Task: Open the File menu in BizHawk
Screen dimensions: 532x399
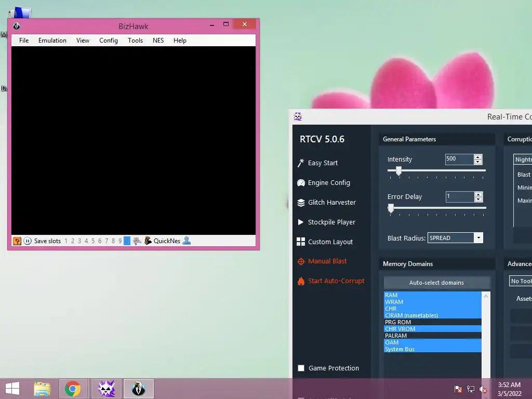Action: [x=24, y=41]
